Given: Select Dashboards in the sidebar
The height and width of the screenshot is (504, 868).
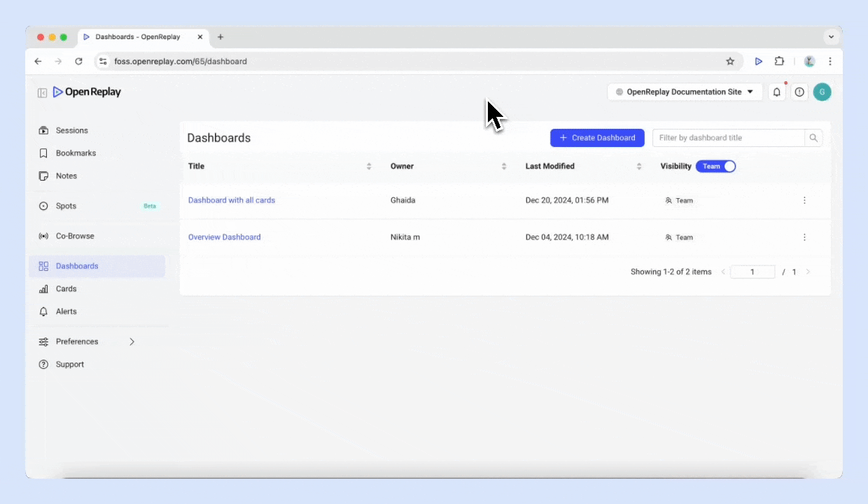Looking at the screenshot, I should 97,266.
